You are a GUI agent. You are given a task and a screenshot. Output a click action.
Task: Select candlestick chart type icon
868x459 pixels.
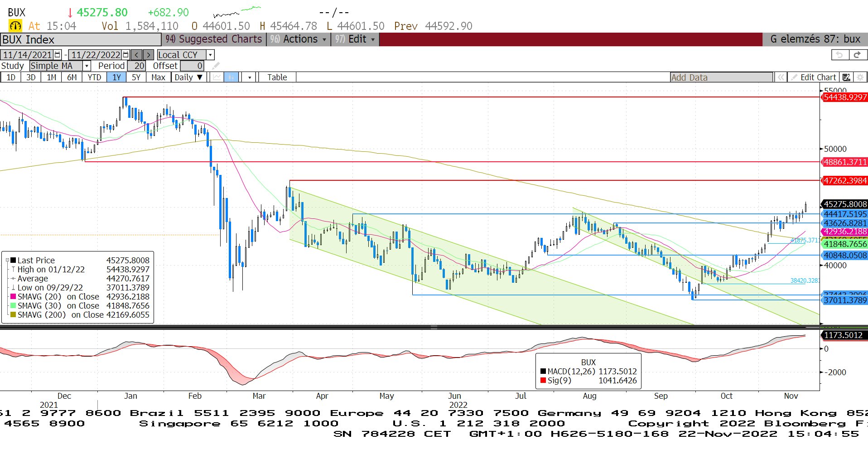click(x=231, y=77)
